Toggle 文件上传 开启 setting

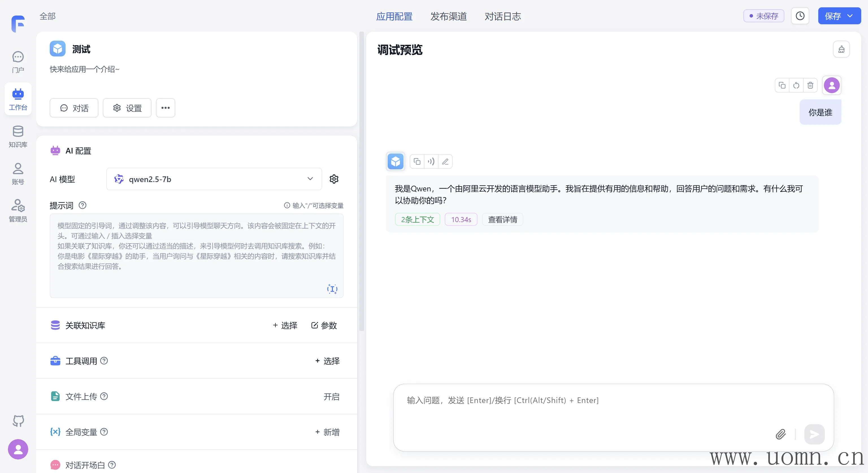331,397
